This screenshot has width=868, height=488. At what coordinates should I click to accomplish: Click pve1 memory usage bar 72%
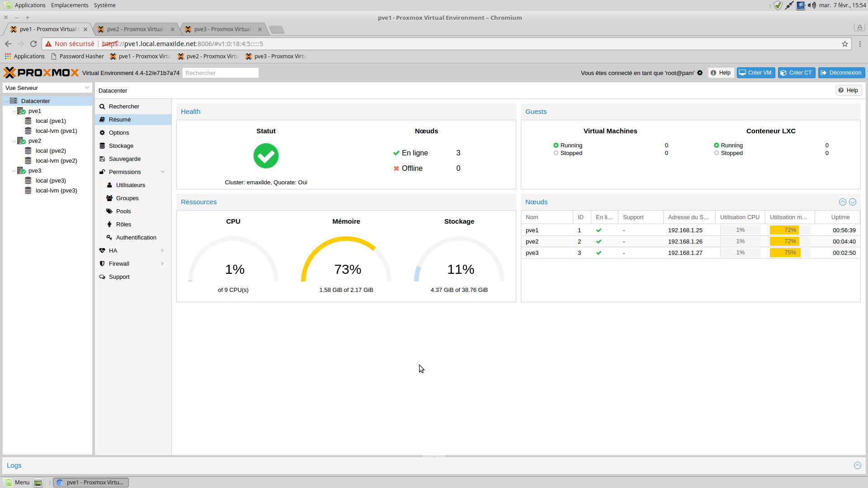(x=790, y=230)
